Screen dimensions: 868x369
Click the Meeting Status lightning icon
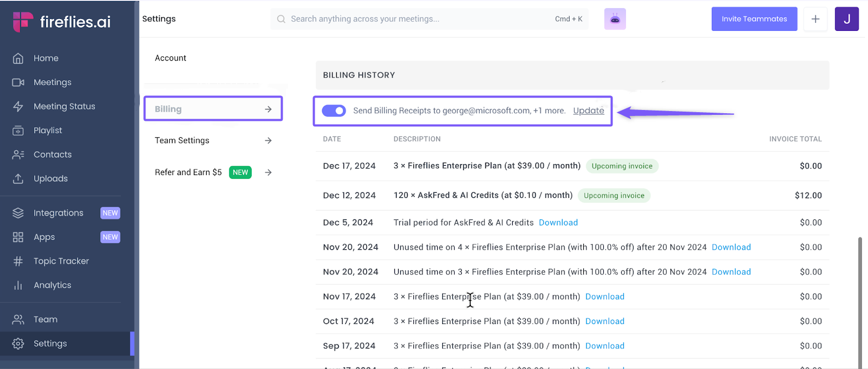tap(18, 107)
